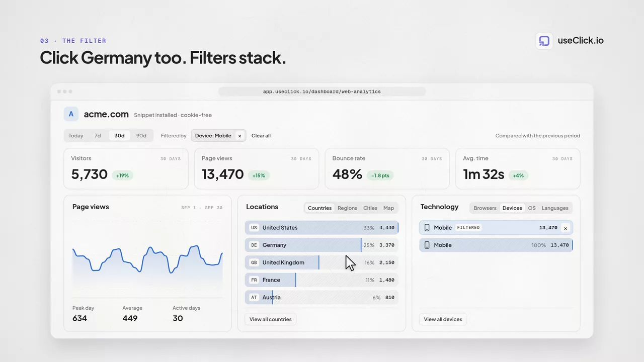
Task: Switch time range to 7d
Action: 98,136
